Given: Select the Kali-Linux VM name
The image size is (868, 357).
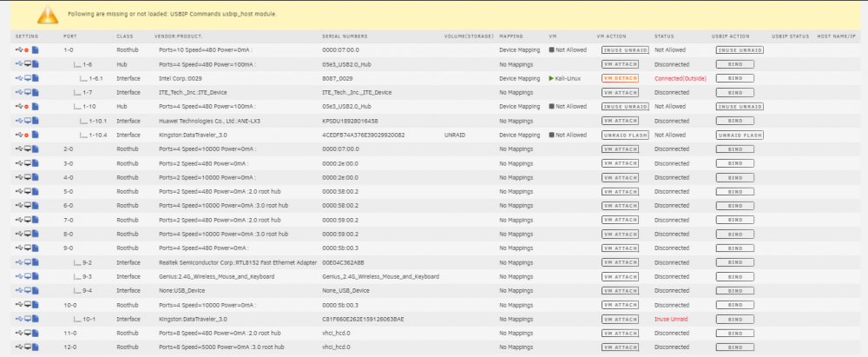Looking at the screenshot, I should [x=568, y=78].
